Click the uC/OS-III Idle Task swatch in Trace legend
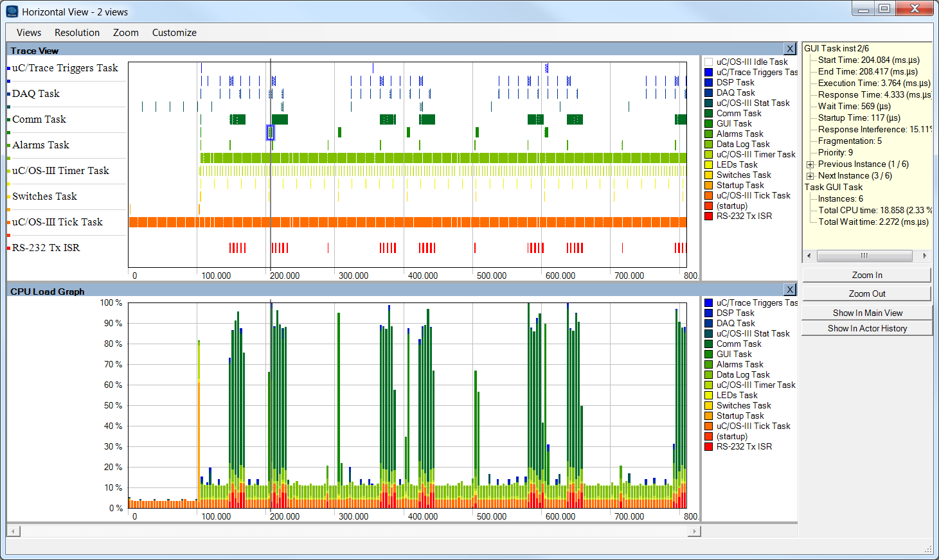Viewport: 939px width, 560px height. [708, 62]
